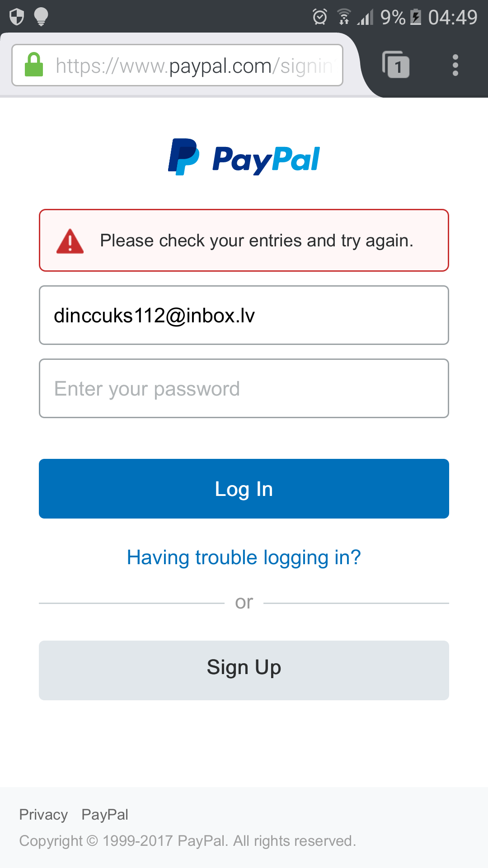Focus the paypal.com/signin address bar

point(177,65)
